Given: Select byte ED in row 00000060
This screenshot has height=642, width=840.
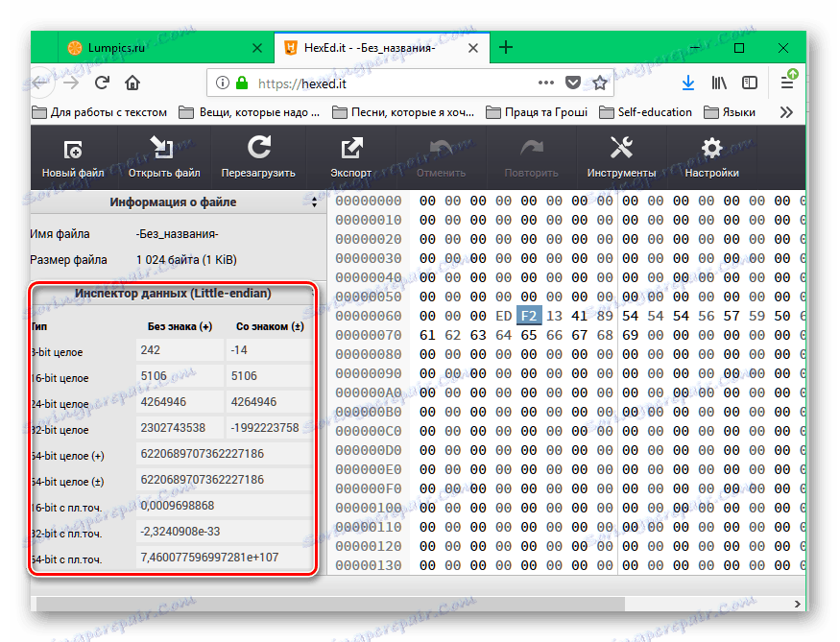Looking at the screenshot, I should [x=504, y=316].
